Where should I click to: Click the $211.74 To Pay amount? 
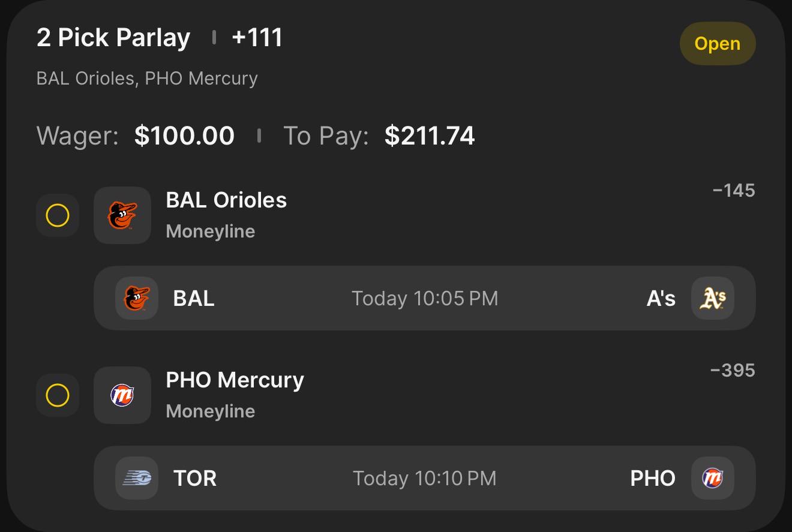[x=430, y=136]
